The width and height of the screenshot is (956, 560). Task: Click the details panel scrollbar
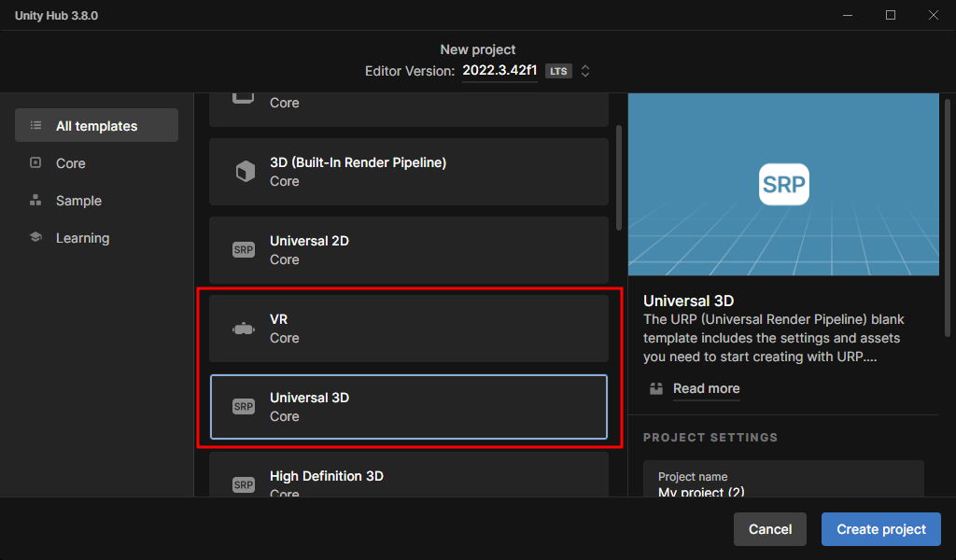[x=948, y=217]
